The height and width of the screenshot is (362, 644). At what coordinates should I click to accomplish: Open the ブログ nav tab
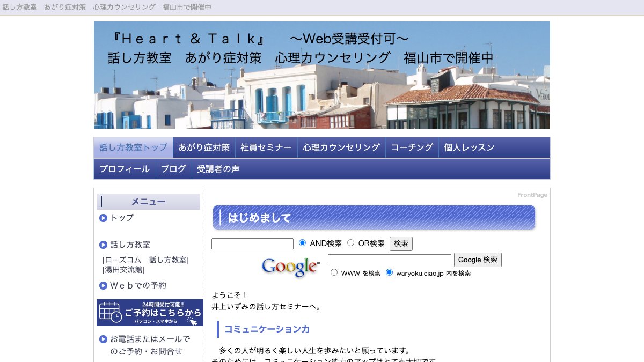[x=174, y=169]
